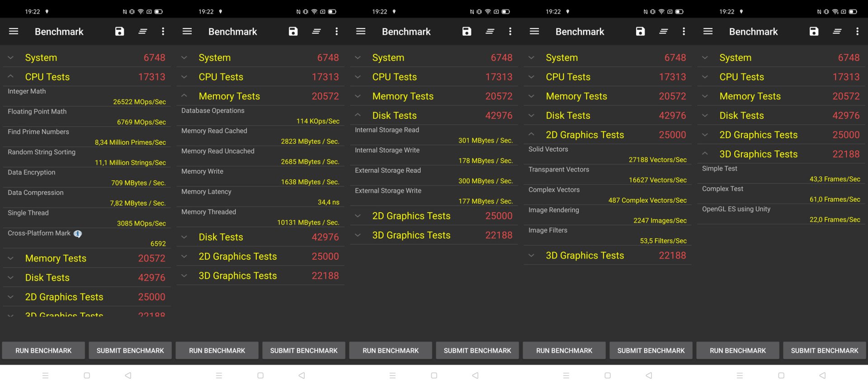Tap Android back button on first screen
868x386 pixels.
click(x=128, y=376)
